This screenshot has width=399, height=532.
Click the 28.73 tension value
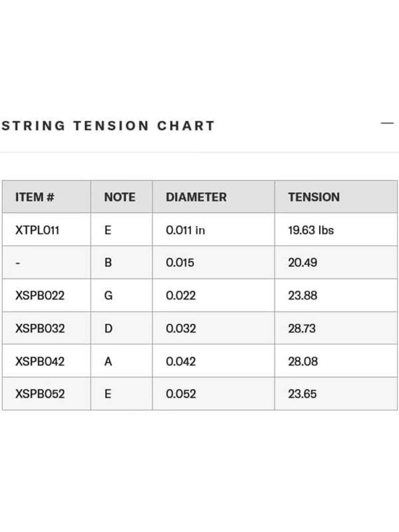pos(302,329)
